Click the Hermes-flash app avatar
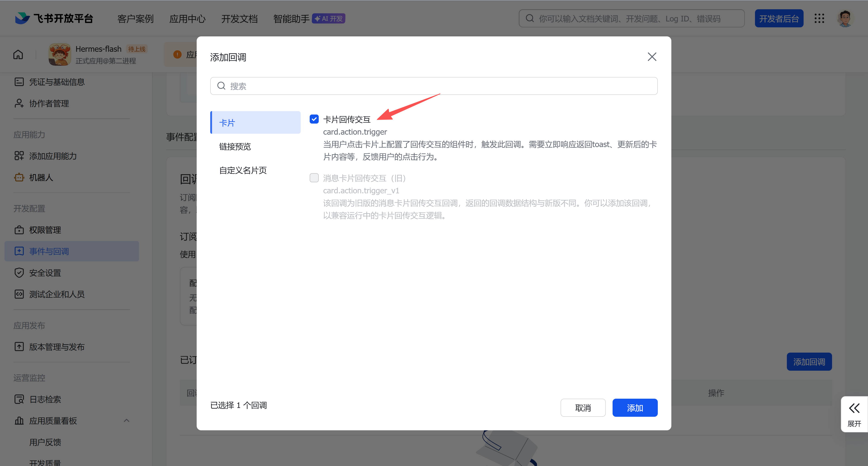 [60, 54]
